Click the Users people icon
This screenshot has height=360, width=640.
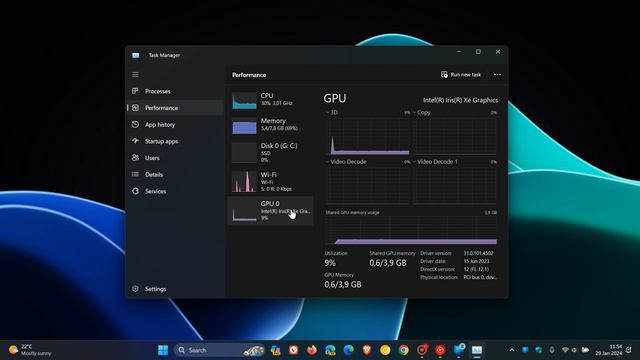pos(135,158)
